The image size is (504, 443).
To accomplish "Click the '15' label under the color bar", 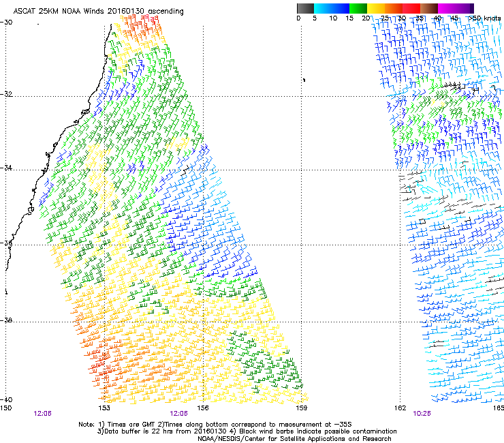I will (349, 18).
